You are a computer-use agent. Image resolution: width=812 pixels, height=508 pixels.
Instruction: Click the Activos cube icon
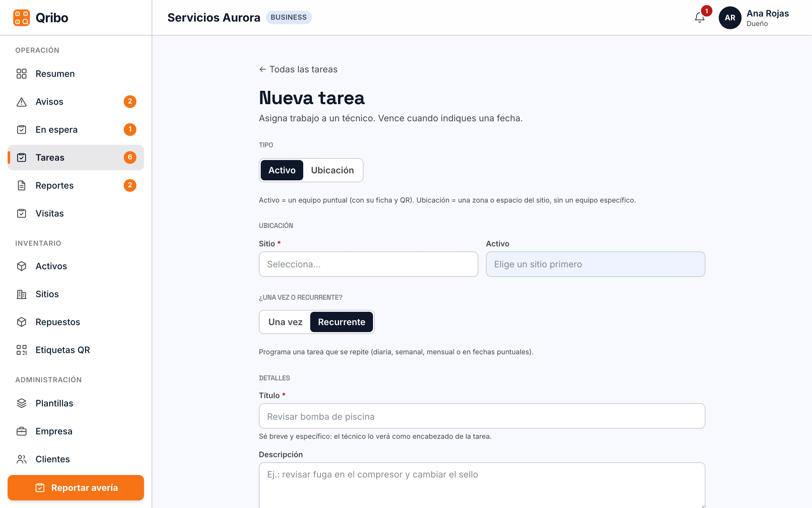tap(22, 266)
